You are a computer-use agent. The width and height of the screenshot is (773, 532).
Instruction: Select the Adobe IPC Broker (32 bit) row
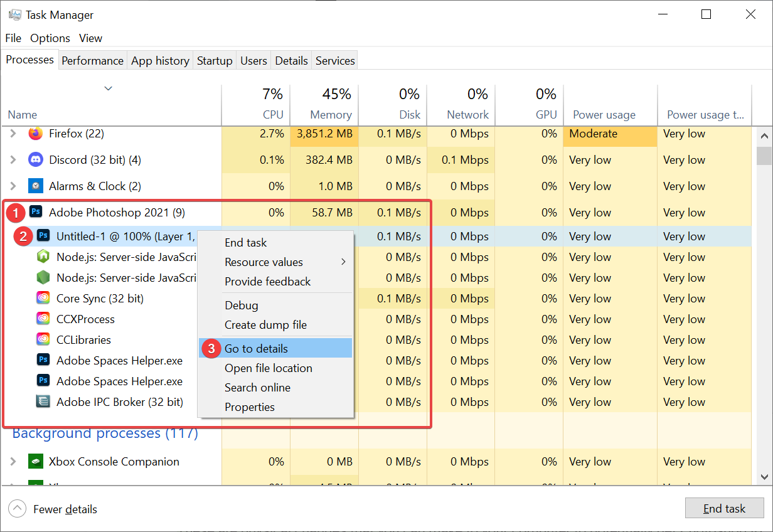376,402
